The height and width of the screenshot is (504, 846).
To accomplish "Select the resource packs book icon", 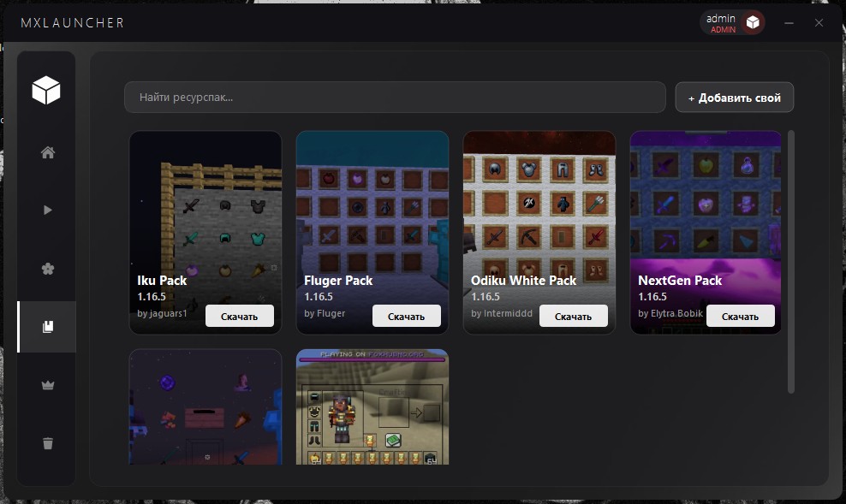I will [48, 326].
